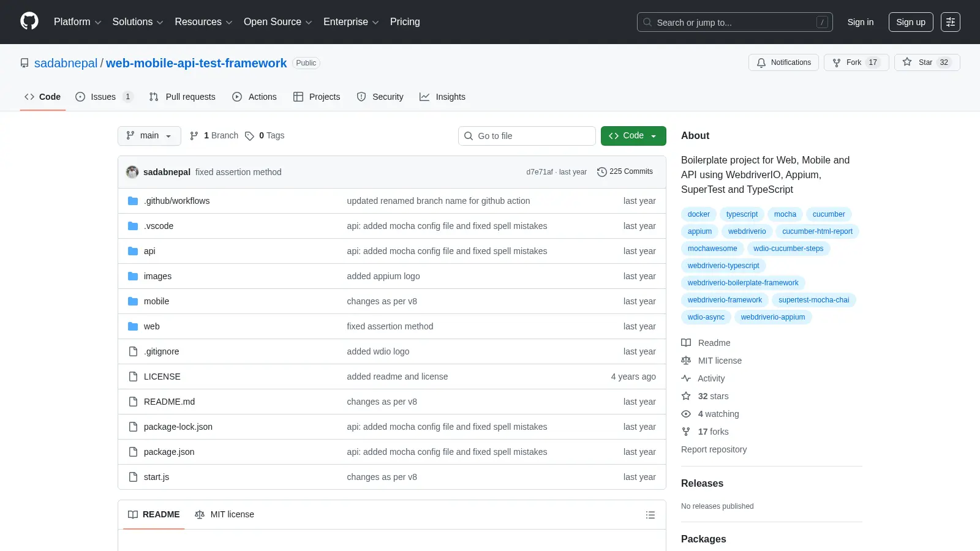Click sadabnepal's avatar in commit row
Image resolution: width=980 pixels, height=551 pixels.
(x=132, y=172)
